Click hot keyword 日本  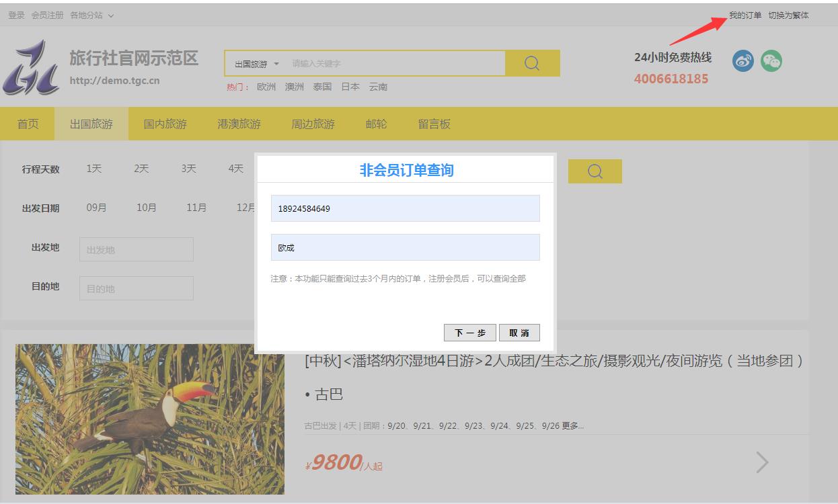click(350, 87)
